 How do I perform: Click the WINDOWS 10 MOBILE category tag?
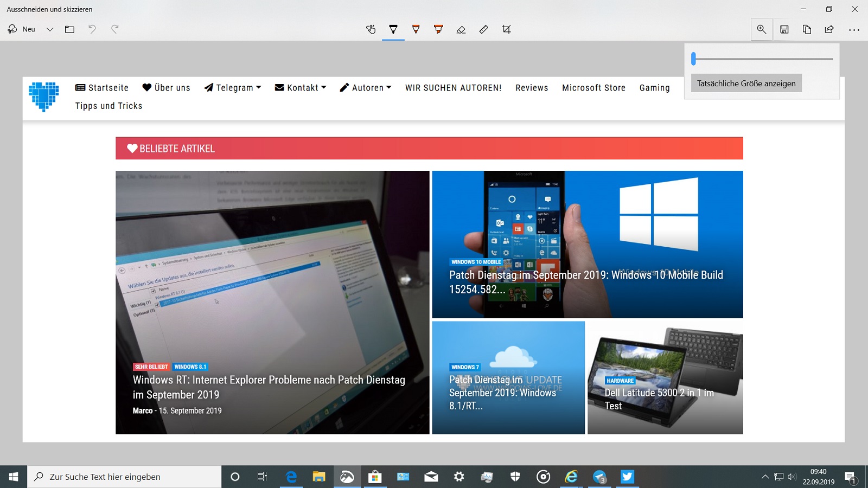point(476,262)
